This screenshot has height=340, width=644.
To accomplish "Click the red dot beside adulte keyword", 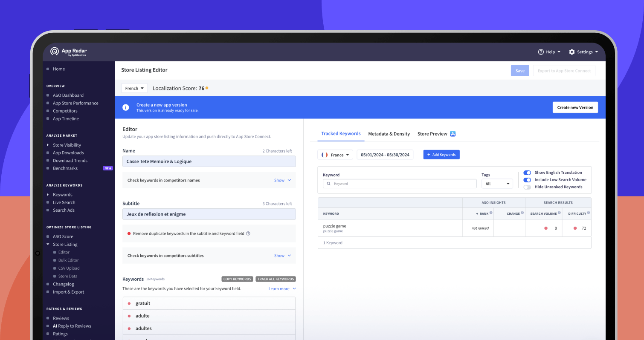I will tap(129, 316).
